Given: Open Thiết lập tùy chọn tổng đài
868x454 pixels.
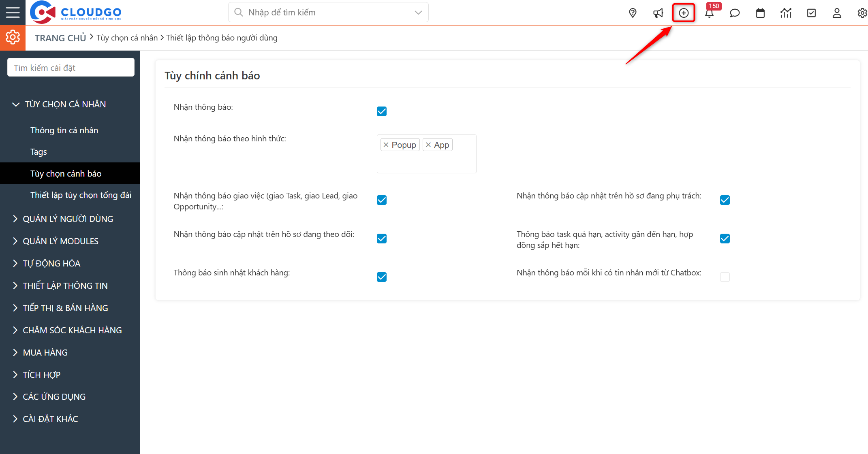Looking at the screenshot, I should tap(81, 195).
